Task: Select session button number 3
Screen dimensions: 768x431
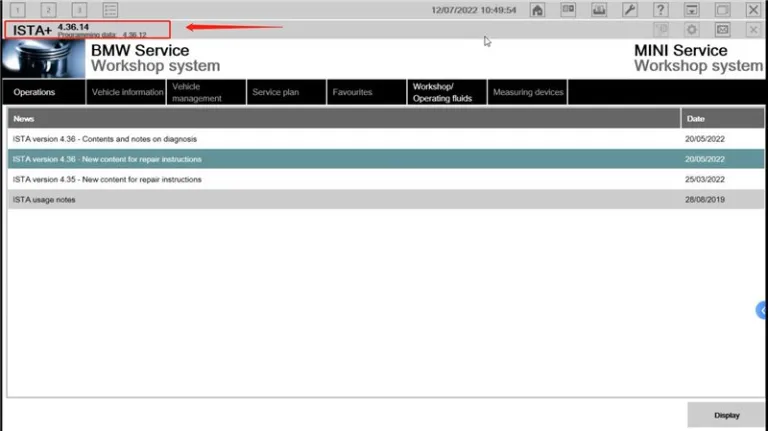Action: point(79,10)
